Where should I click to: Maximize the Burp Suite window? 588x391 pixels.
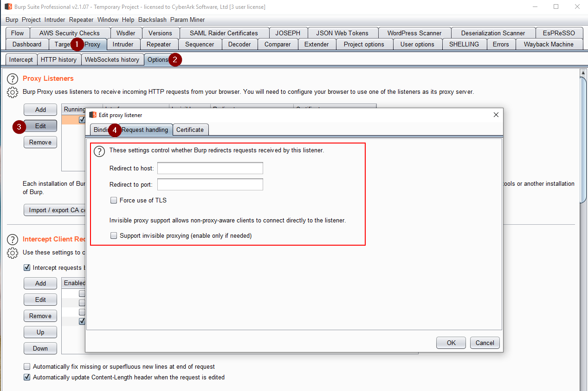(556, 7)
